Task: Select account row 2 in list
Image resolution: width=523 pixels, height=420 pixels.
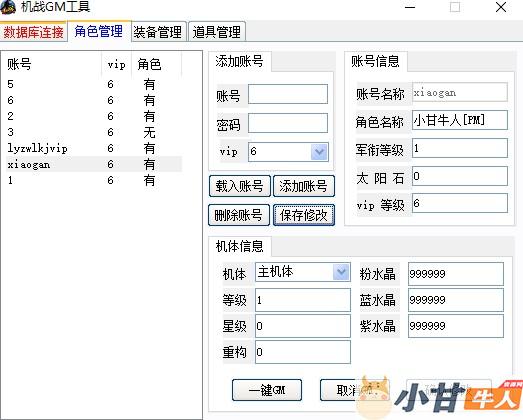Action: point(94,116)
